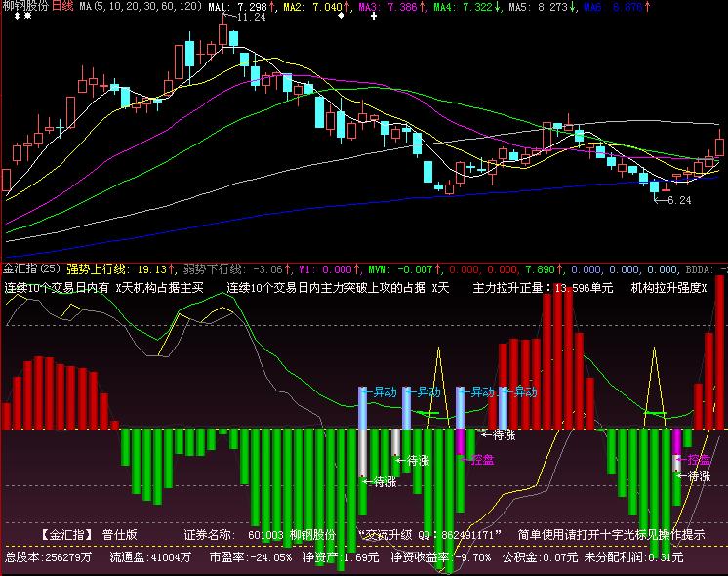Screen dimensions: 728x576
Task: Open the MA(5,10,20,30,60,120) parameter label
Action: coord(141,6)
